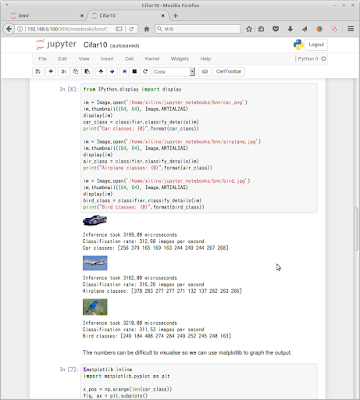Viewport: 360px width, 400px height.
Task: Show site information icon in the address bar
Action: coord(20,29)
